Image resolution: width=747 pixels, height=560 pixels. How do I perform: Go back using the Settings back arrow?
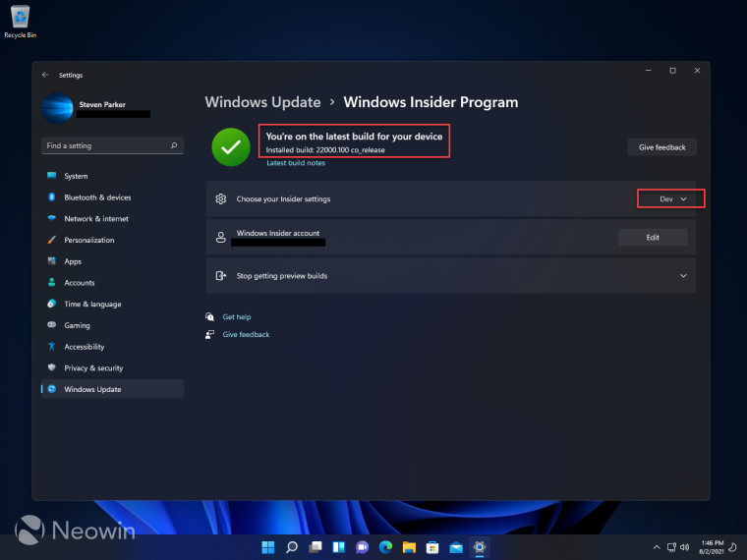45,75
